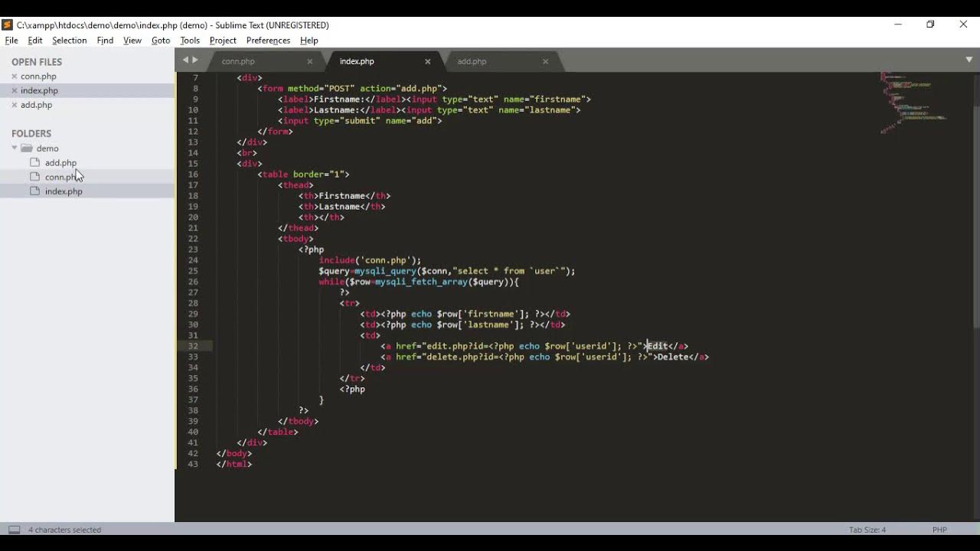The width and height of the screenshot is (980, 551).
Task: Click the selected Edit text on line 32
Action: coord(658,346)
